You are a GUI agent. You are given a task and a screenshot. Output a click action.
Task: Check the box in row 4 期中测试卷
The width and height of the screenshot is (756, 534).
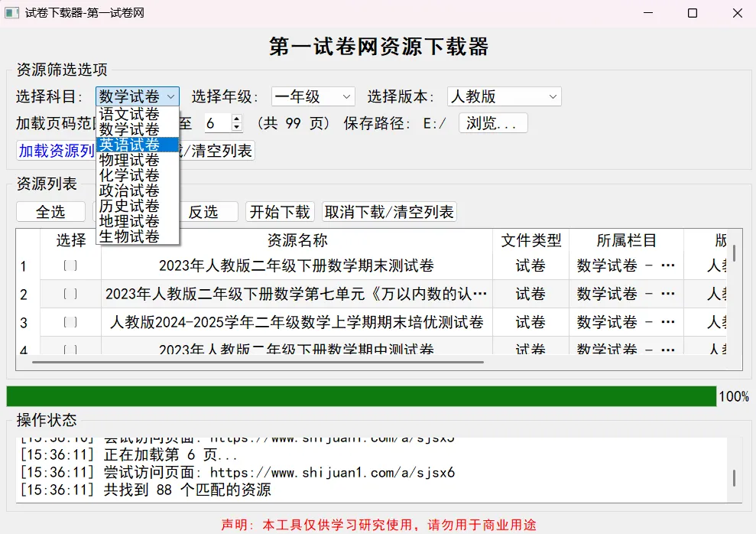pos(70,350)
